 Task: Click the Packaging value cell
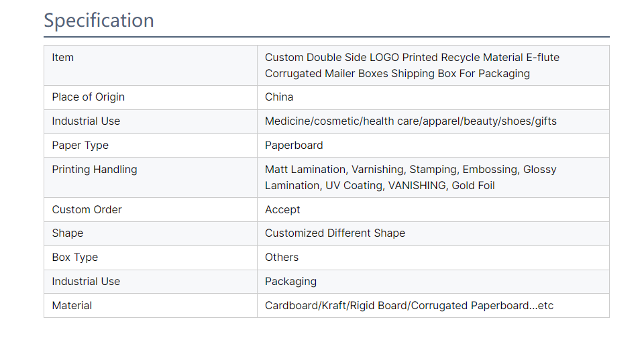(290, 282)
